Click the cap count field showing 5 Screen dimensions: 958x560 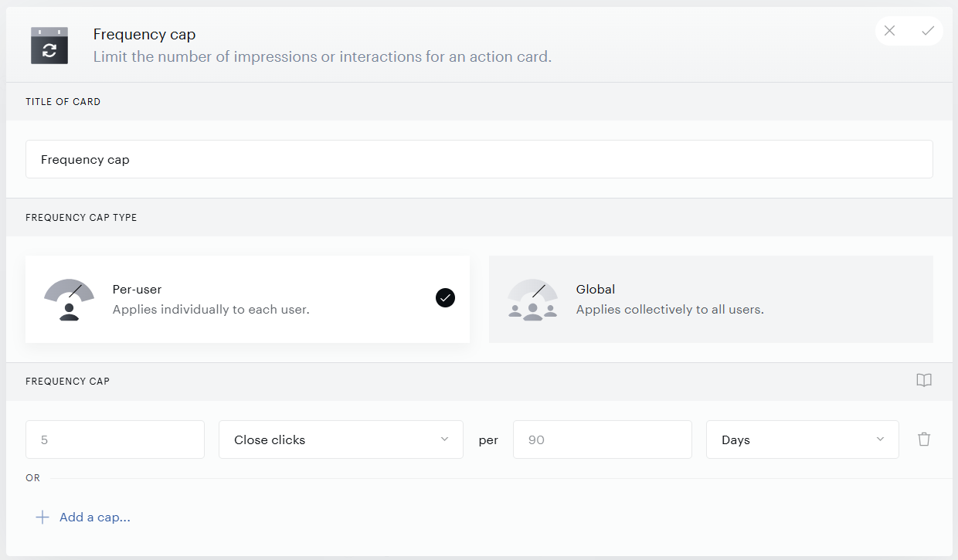coord(115,440)
